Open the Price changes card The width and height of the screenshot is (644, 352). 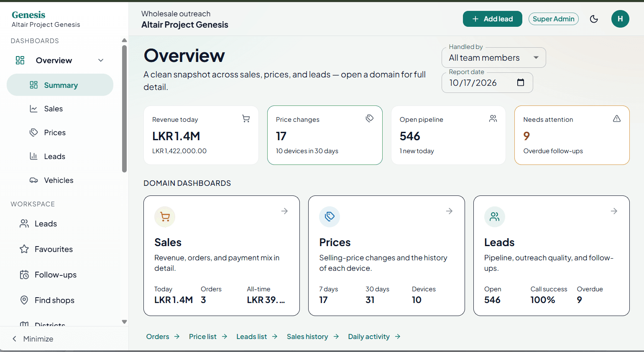(x=325, y=135)
